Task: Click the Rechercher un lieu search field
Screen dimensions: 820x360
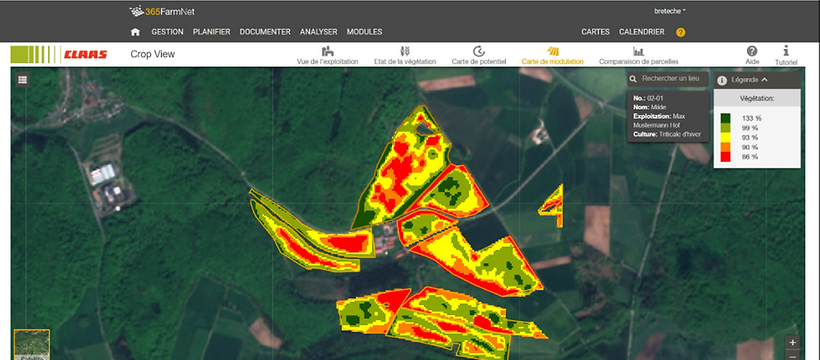Action: point(668,79)
